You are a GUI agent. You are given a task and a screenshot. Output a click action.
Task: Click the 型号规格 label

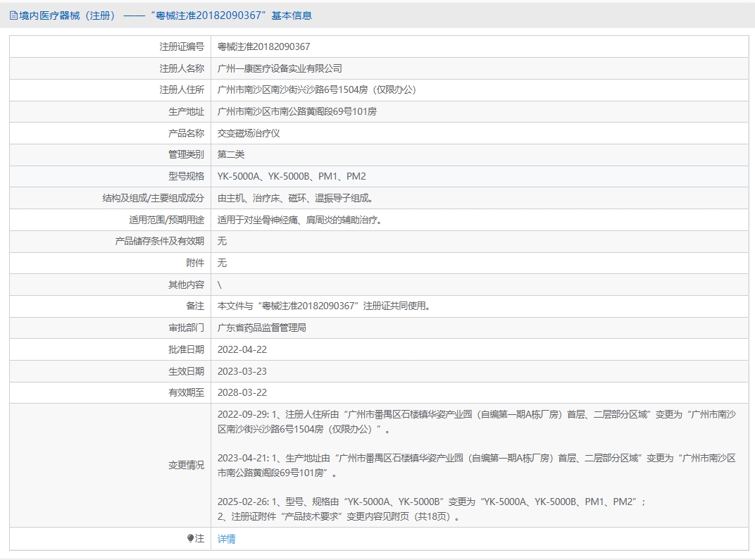[x=187, y=176]
